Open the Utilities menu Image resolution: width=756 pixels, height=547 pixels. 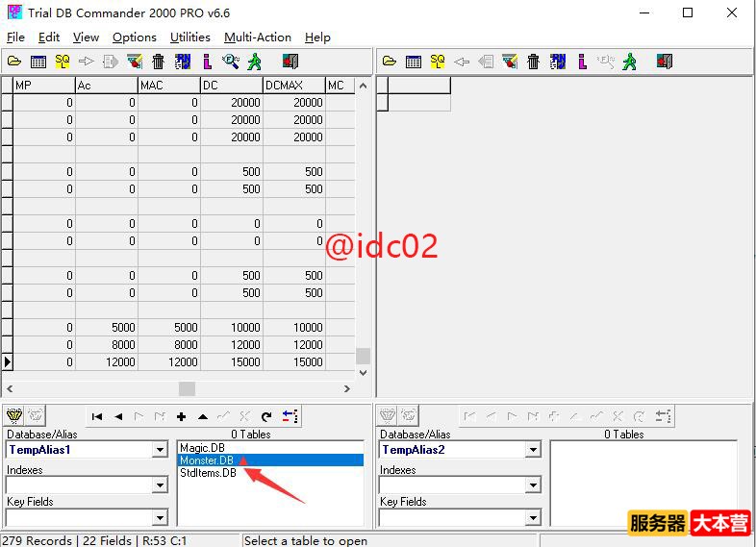pyautogui.click(x=189, y=37)
